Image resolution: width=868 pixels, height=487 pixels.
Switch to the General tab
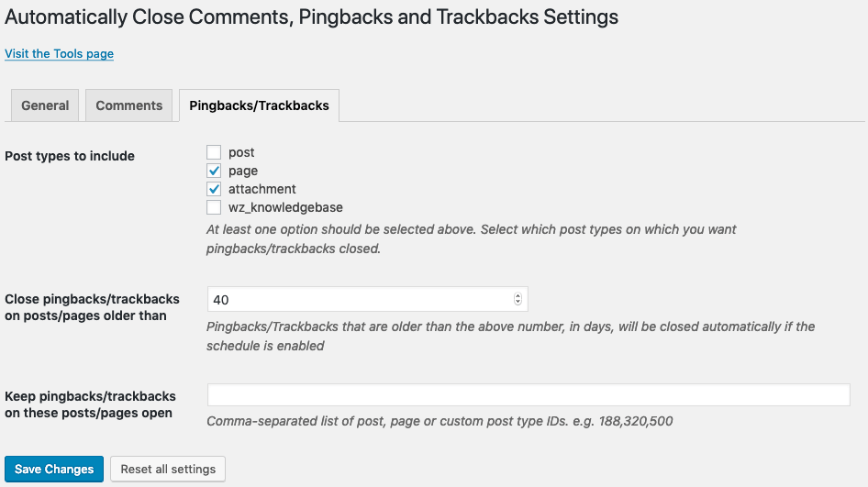tap(45, 105)
